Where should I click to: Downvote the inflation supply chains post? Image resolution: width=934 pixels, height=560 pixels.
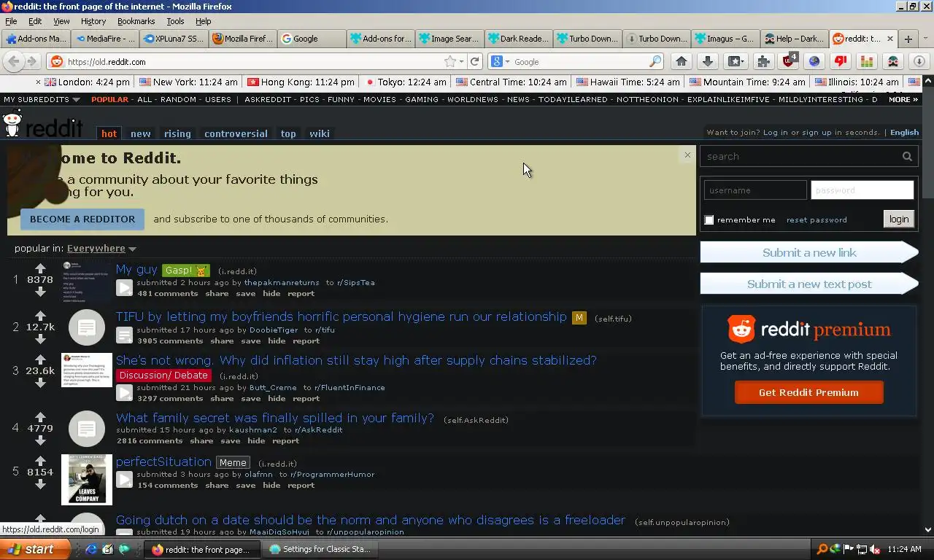coord(40,383)
